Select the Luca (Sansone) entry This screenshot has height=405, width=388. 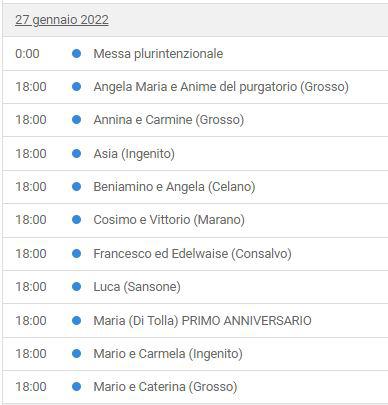click(137, 287)
